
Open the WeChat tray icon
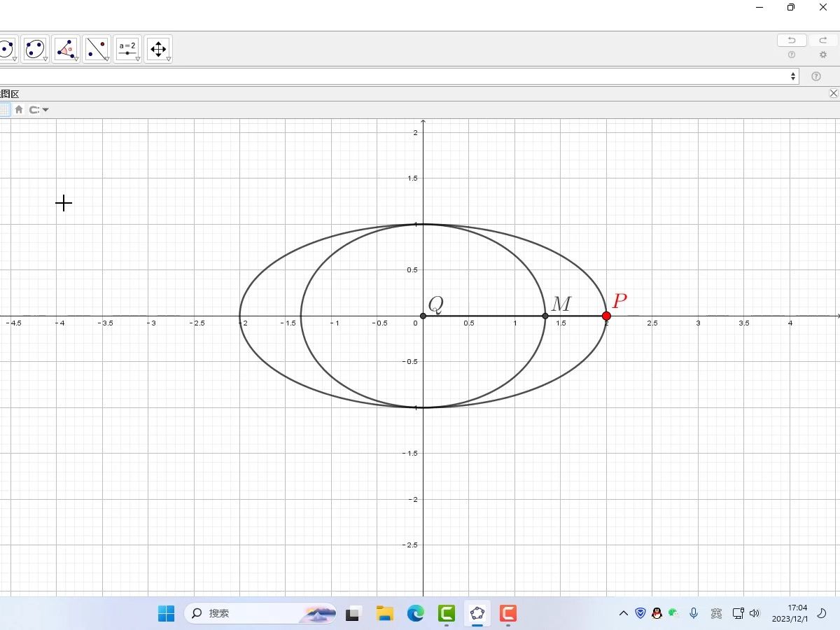(673, 613)
